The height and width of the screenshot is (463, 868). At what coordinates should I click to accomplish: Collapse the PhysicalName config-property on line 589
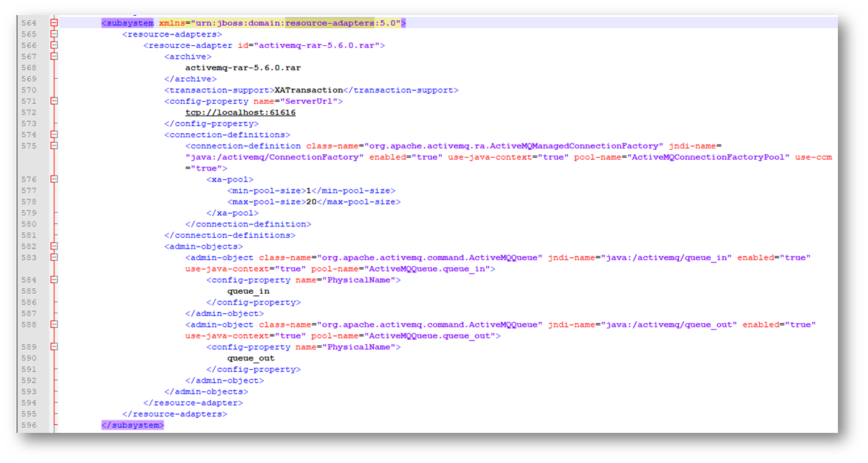[54, 347]
